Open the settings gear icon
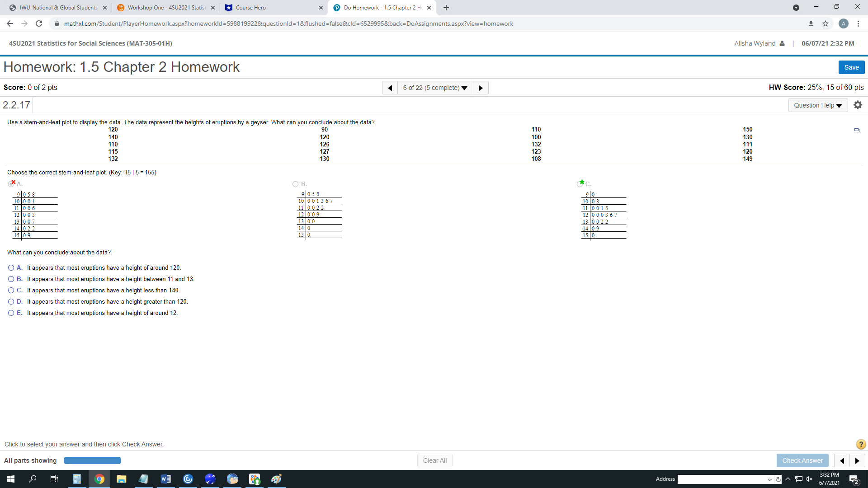 [x=858, y=105]
